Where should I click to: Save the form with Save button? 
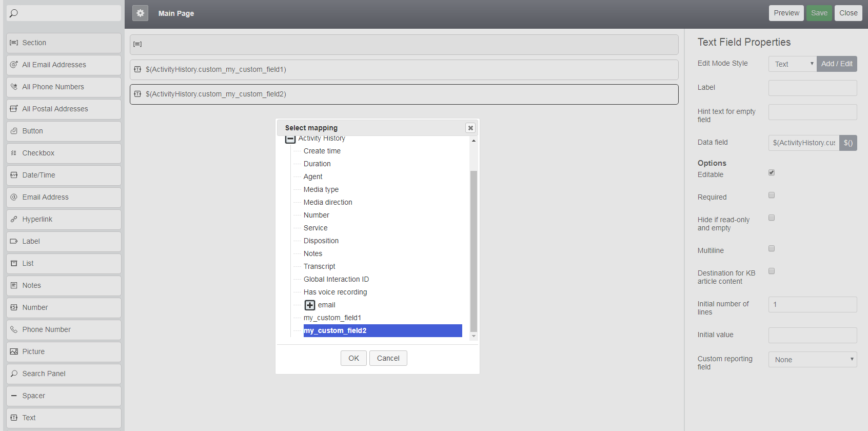[x=819, y=13]
